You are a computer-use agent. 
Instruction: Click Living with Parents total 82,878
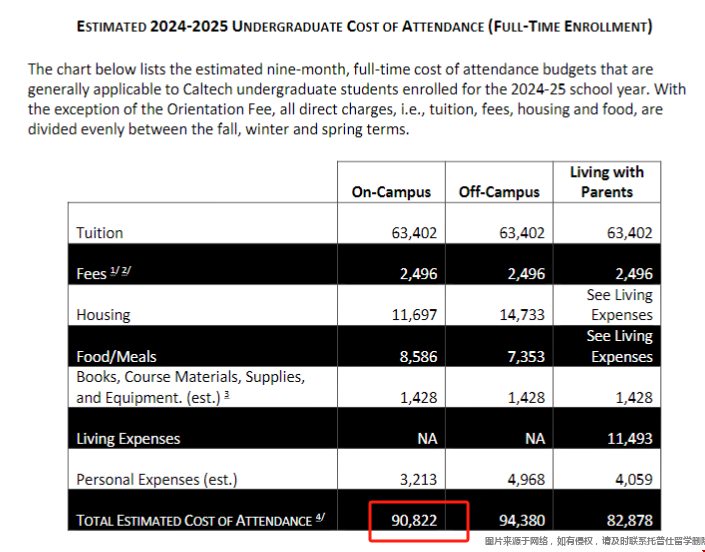pyautogui.click(x=629, y=521)
